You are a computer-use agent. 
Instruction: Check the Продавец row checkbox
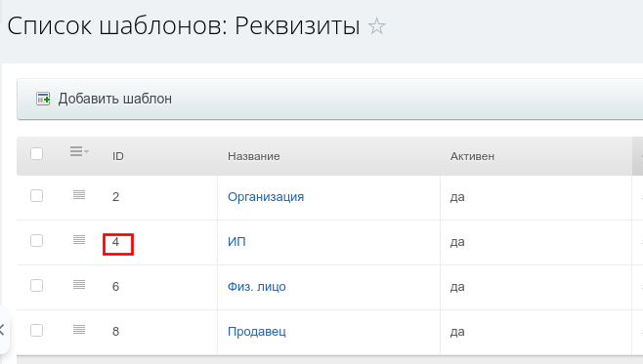[36, 330]
